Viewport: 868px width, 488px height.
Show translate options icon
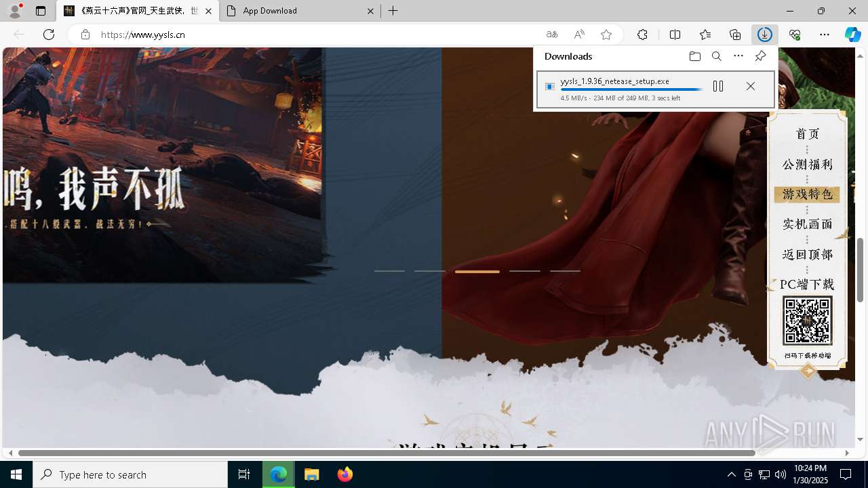point(552,35)
